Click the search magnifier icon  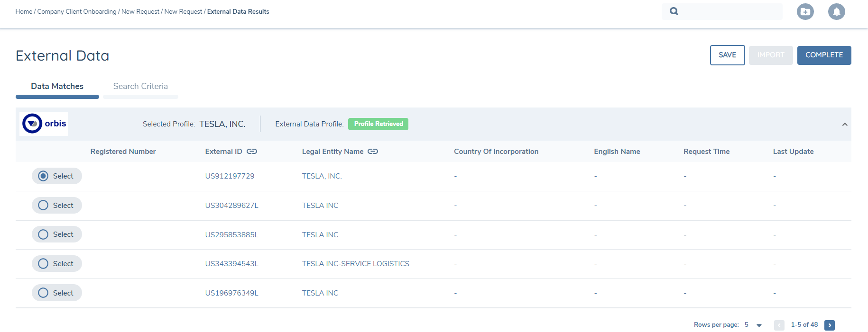coord(674,11)
